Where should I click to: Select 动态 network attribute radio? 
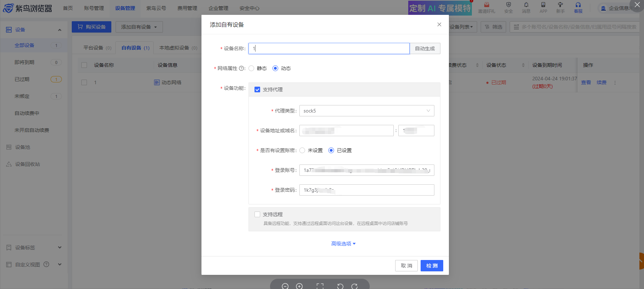275,68
